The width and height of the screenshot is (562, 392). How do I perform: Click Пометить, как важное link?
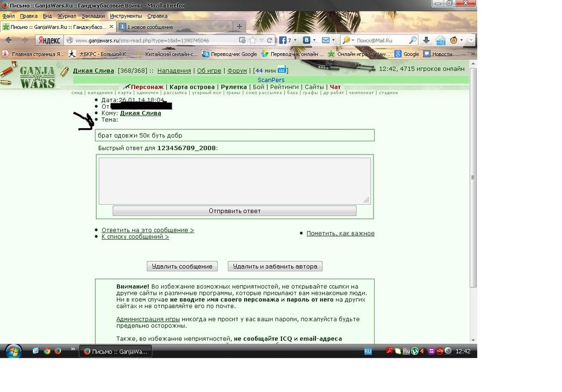coord(340,233)
